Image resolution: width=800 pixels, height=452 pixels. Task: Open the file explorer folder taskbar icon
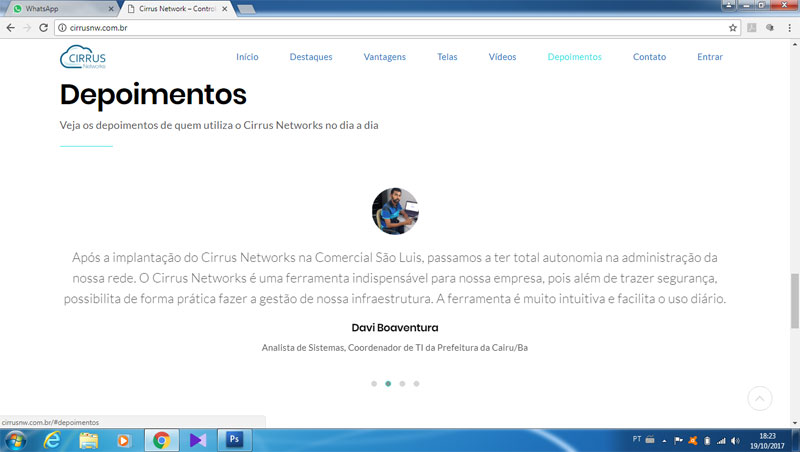(x=88, y=440)
